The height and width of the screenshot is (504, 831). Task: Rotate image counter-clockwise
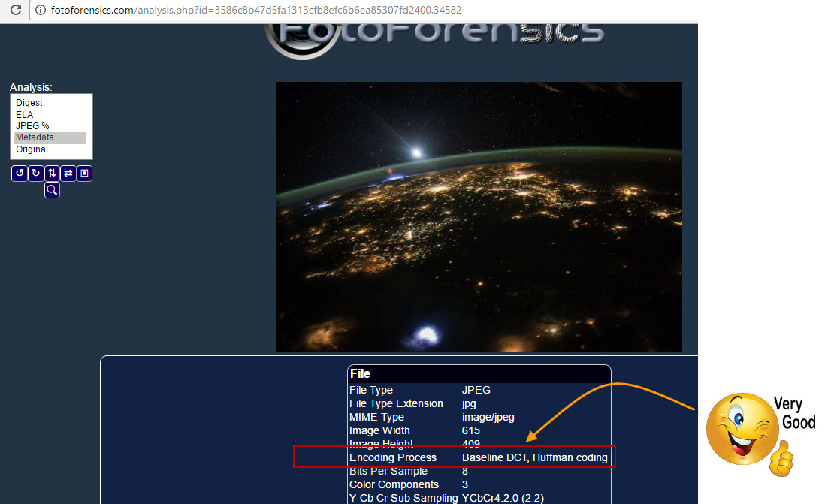[x=20, y=174]
